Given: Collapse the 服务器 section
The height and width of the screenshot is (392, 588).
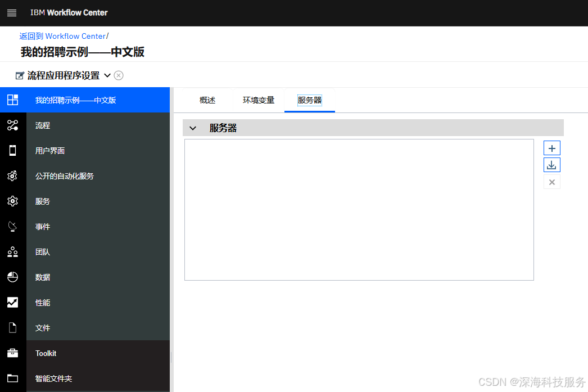Looking at the screenshot, I should coord(193,128).
